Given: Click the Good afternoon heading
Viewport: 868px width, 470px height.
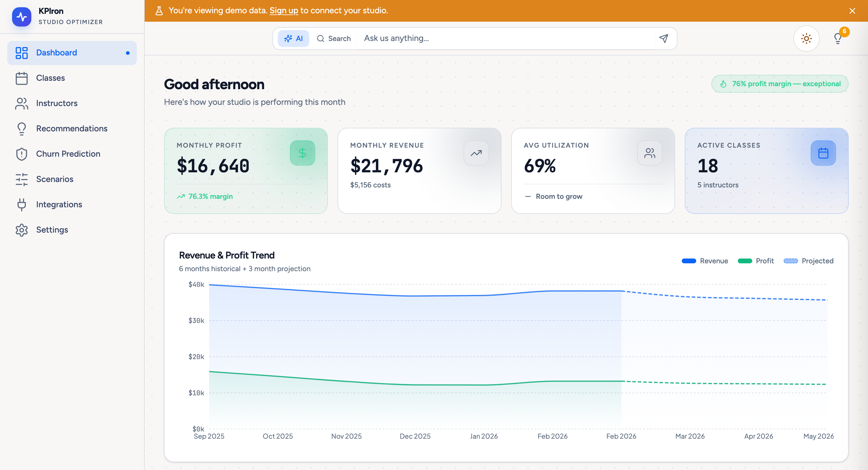Looking at the screenshot, I should pyautogui.click(x=214, y=85).
